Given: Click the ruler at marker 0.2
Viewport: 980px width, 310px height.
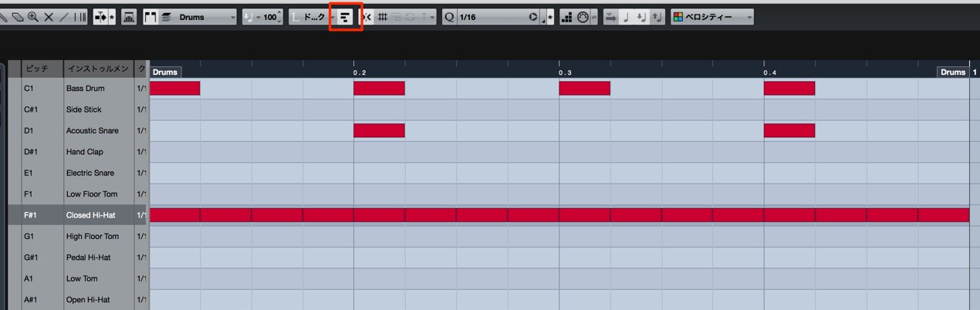Looking at the screenshot, I should coord(359,72).
